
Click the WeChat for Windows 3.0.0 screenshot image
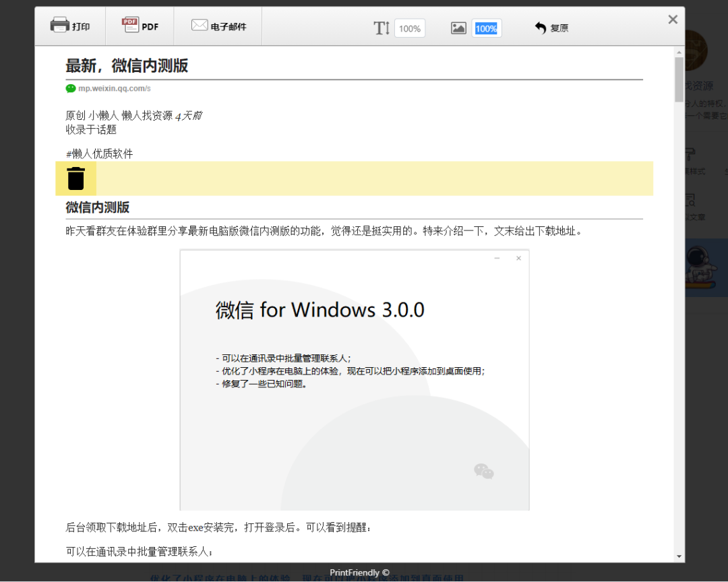tap(355, 380)
